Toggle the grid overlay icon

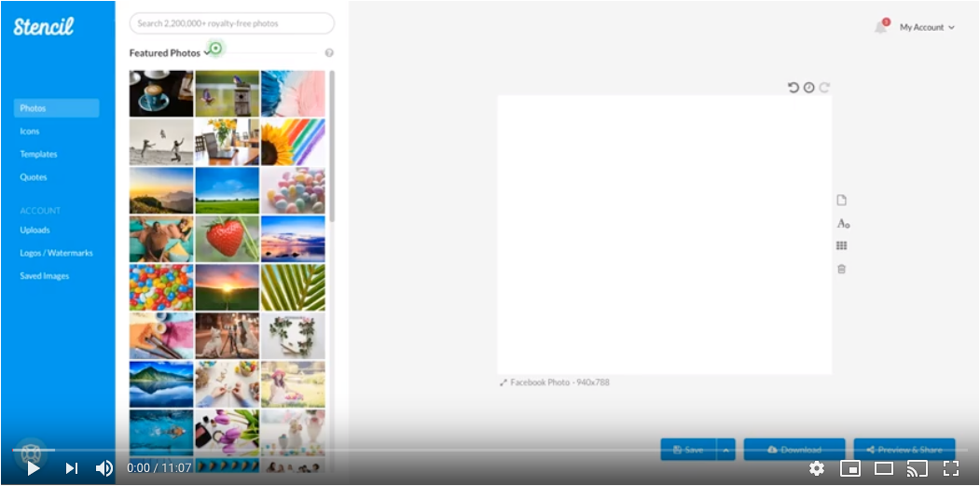(842, 246)
